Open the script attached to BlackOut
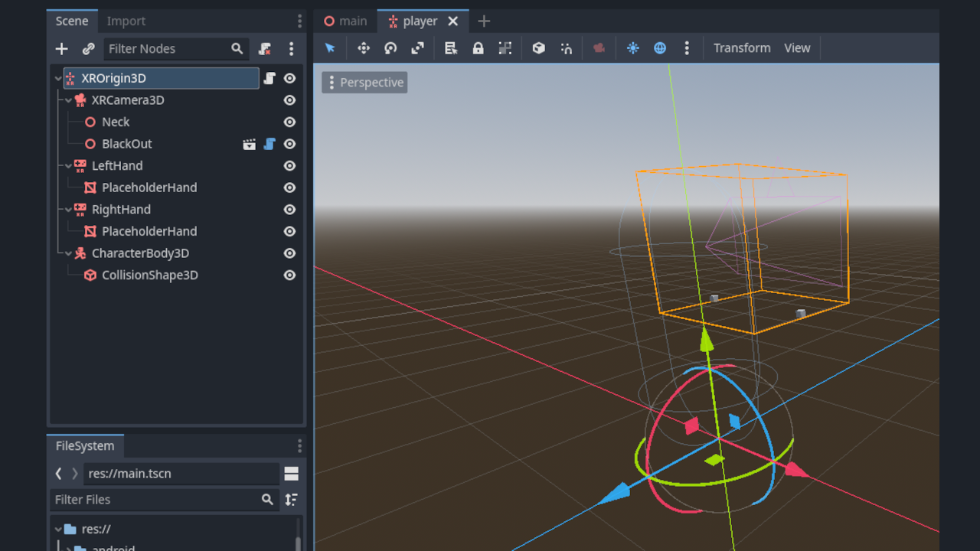The height and width of the screenshot is (551, 980). (x=269, y=144)
